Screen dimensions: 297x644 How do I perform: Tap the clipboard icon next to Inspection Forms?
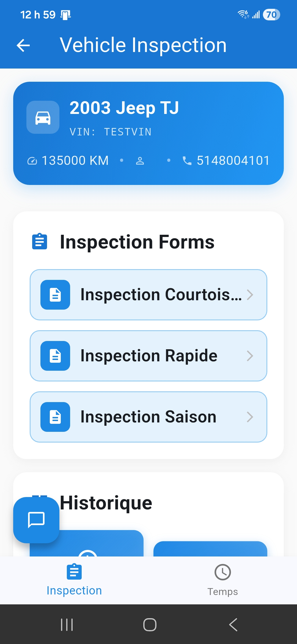point(40,242)
